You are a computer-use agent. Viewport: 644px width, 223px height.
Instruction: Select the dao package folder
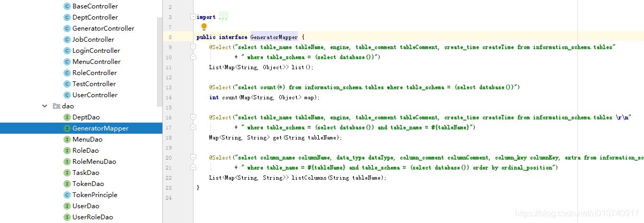pos(68,106)
